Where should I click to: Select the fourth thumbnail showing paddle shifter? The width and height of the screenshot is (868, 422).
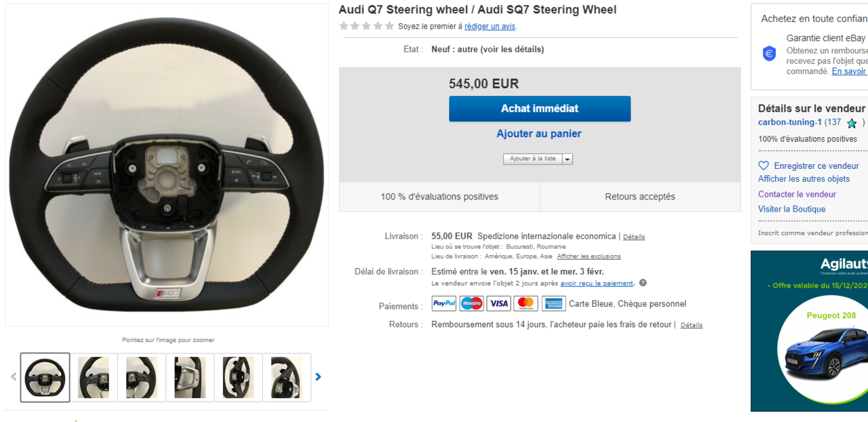190,377
